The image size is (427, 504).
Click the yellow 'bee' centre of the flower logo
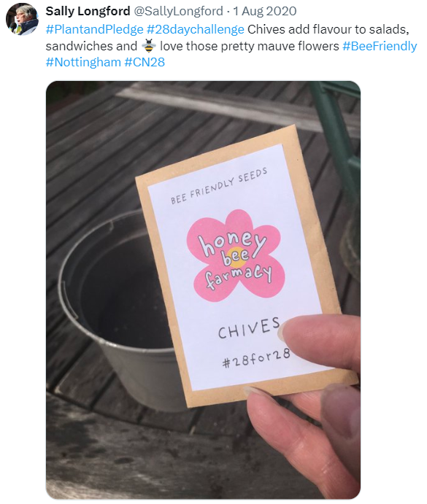tap(236, 257)
